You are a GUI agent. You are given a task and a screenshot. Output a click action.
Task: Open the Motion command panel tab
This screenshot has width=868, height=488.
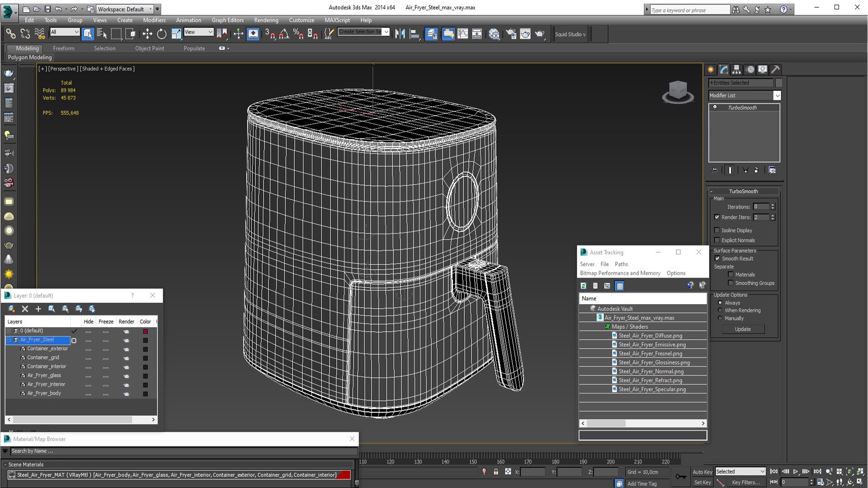[x=750, y=70]
